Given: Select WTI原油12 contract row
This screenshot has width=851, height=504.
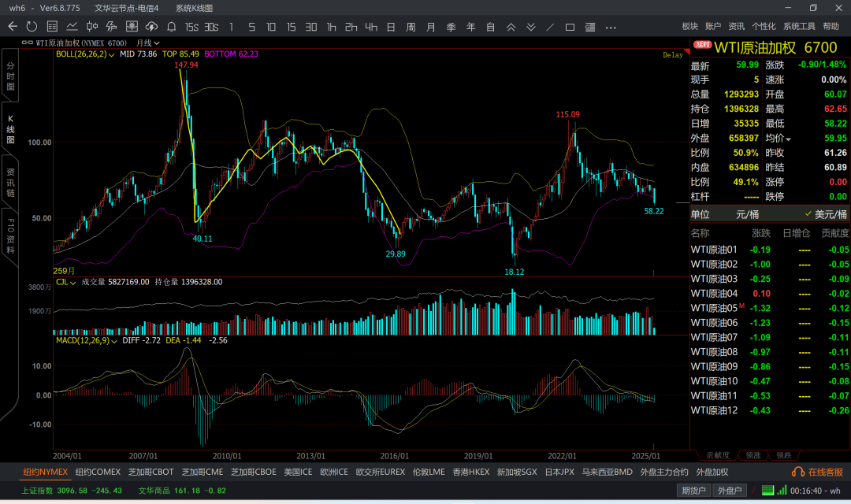Looking at the screenshot, I should point(770,411).
